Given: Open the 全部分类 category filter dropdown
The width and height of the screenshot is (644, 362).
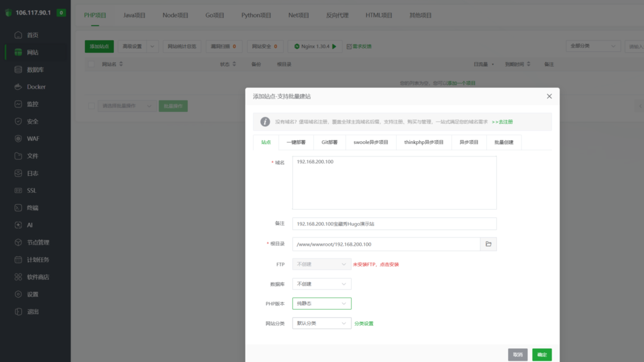Looking at the screenshot, I should click(592, 46).
